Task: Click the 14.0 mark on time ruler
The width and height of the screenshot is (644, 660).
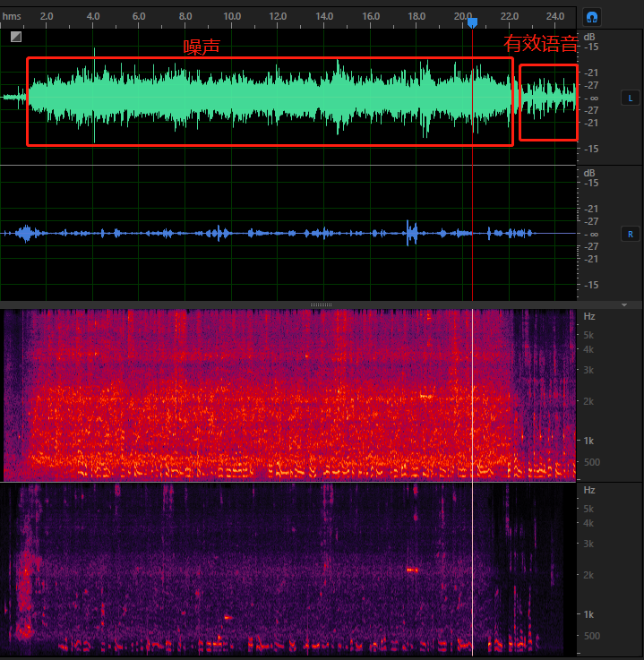Action: point(324,16)
